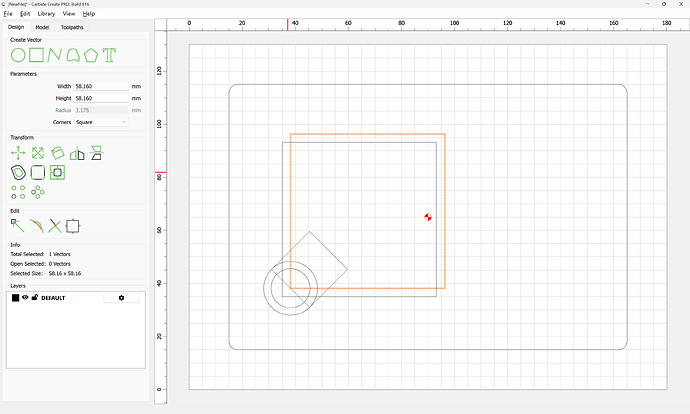Open the Move transform tool

(x=18, y=153)
